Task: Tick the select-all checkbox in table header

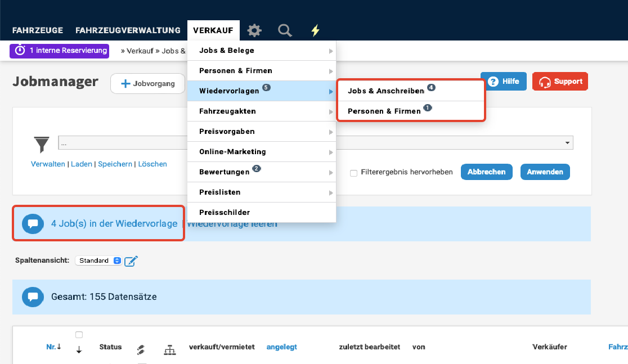Action: (x=79, y=335)
